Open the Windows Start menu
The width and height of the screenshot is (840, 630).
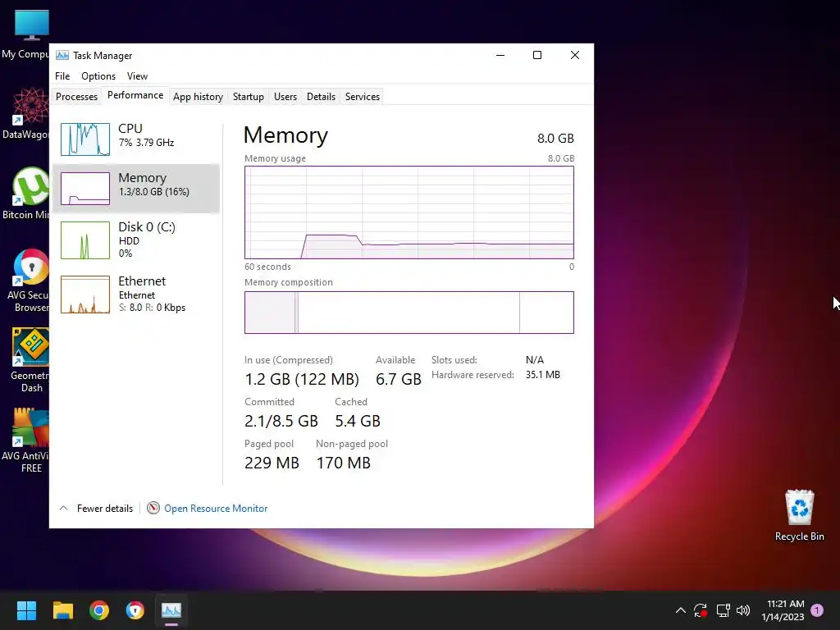pos(26,610)
